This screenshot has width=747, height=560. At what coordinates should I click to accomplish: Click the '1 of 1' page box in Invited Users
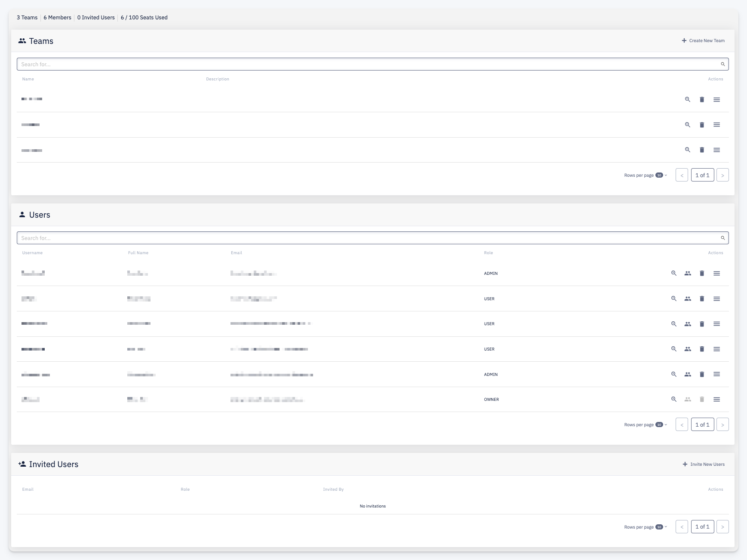tap(702, 527)
